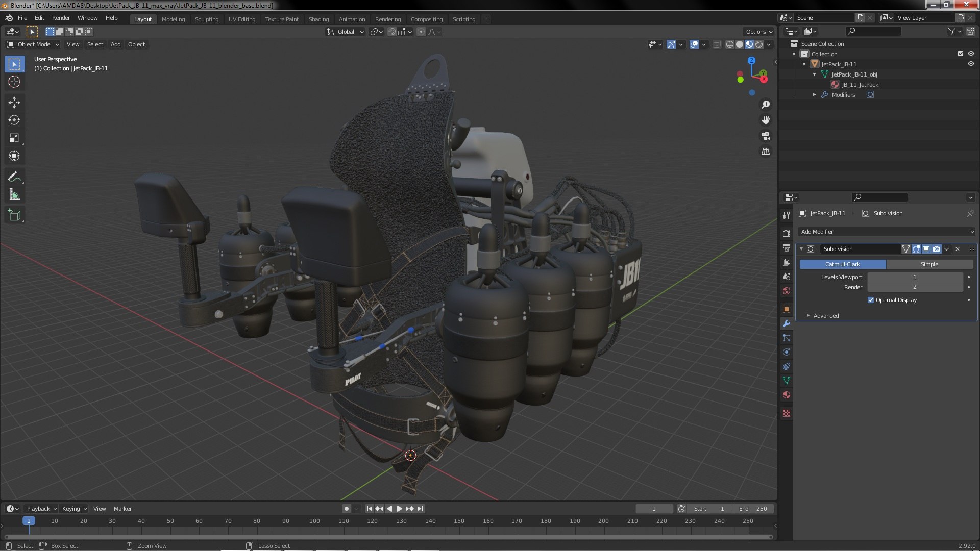This screenshot has width=980, height=551.
Task: Click the Levels Viewport value field
Action: point(915,277)
